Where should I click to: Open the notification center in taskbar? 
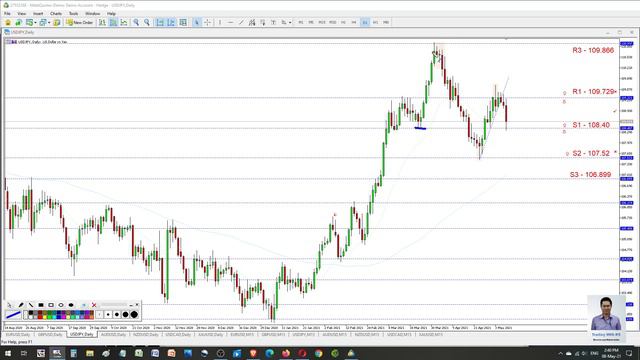click(x=629, y=353)
